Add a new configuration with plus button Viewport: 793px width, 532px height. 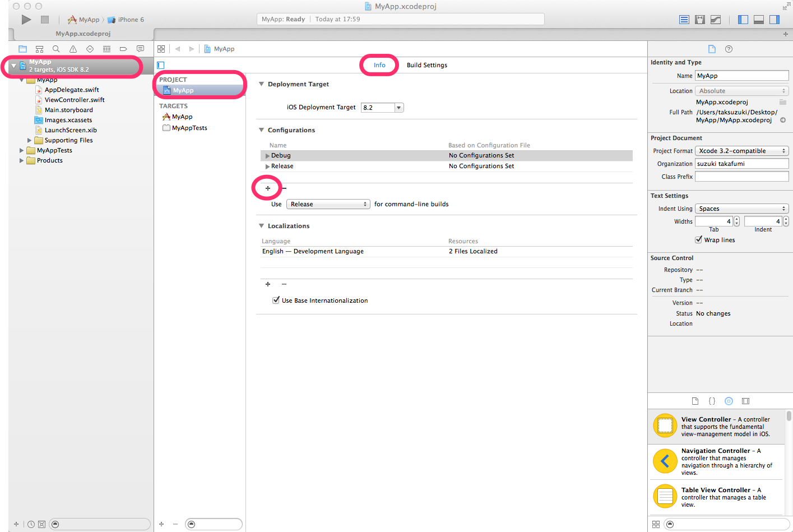pos(268,188)
